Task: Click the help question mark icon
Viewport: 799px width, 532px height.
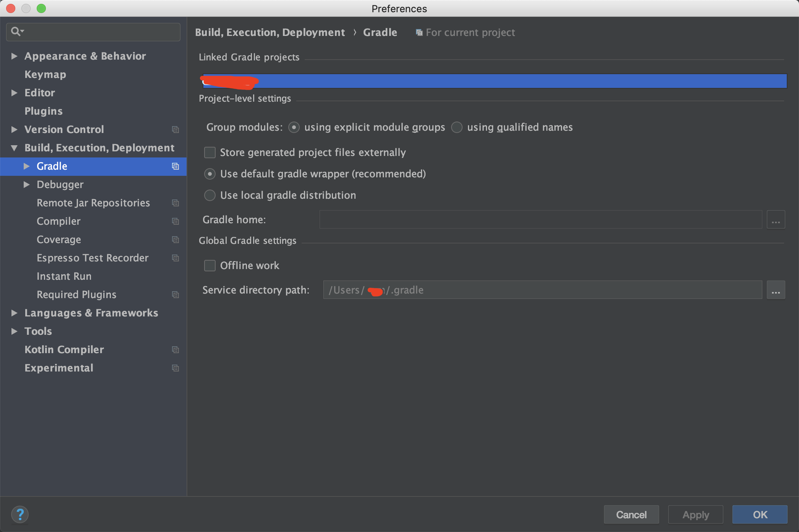Action: [x=20, y=514]
